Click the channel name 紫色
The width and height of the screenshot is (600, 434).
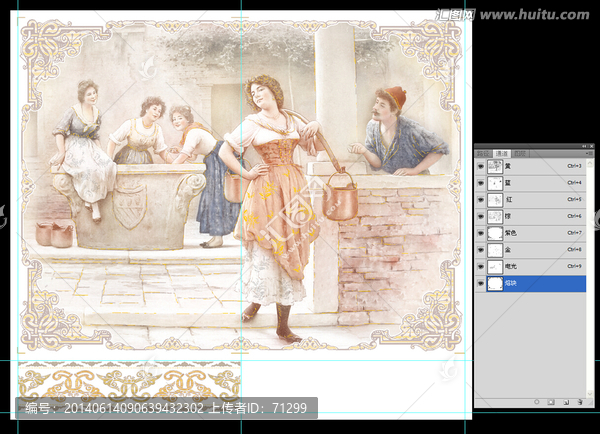[510, 233]
